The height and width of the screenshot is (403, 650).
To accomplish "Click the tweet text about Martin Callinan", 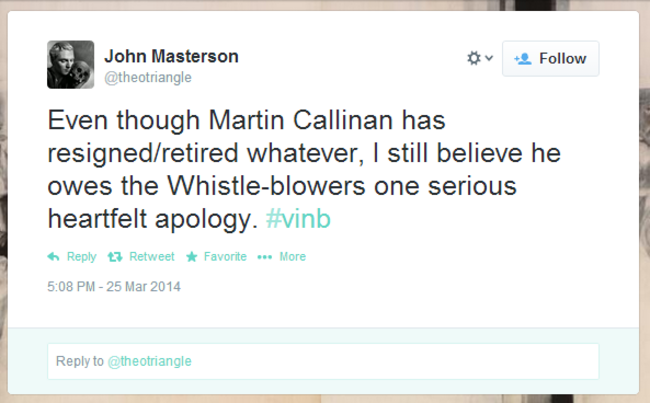I will tap(304, 169).
